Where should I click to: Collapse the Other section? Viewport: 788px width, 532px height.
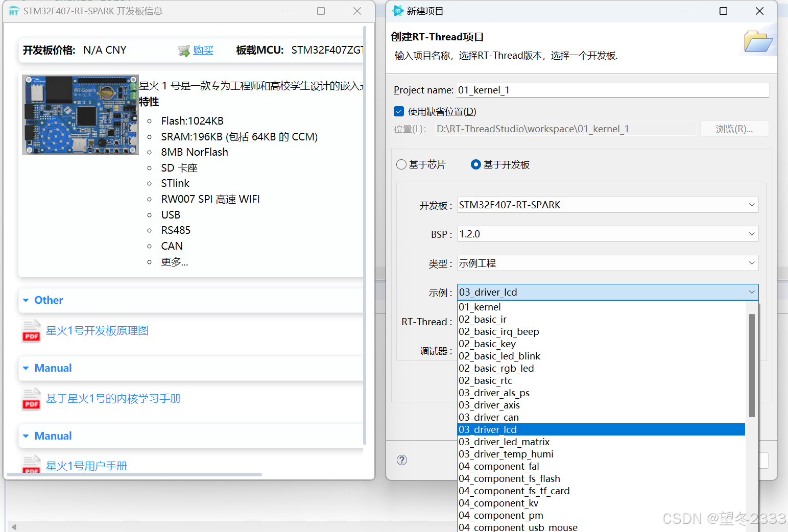coord(26,300)
